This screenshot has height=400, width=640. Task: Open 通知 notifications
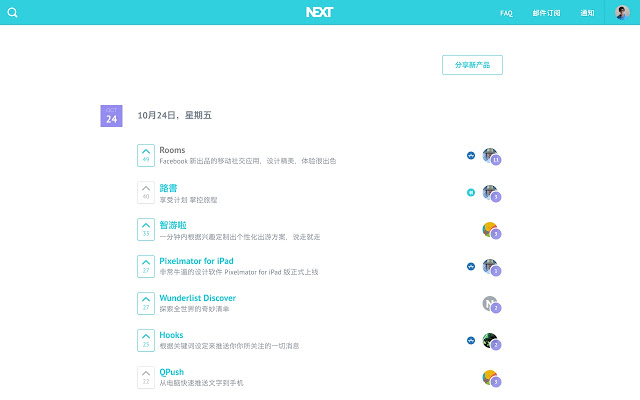[587, 13]
